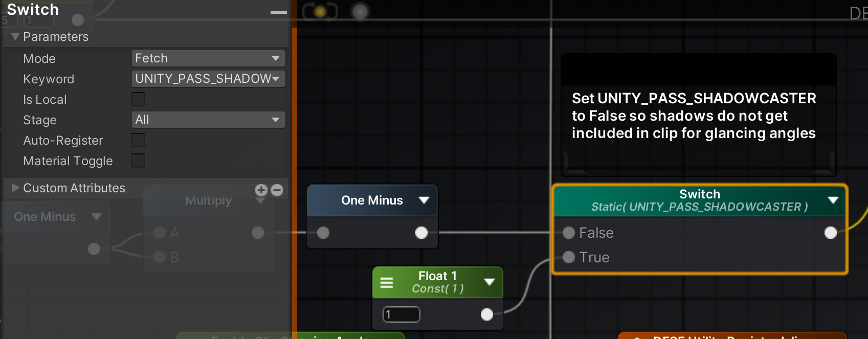Click the Float 1 node output port
868x339 pixels.
pyautogui.click(x=487, y=314)
